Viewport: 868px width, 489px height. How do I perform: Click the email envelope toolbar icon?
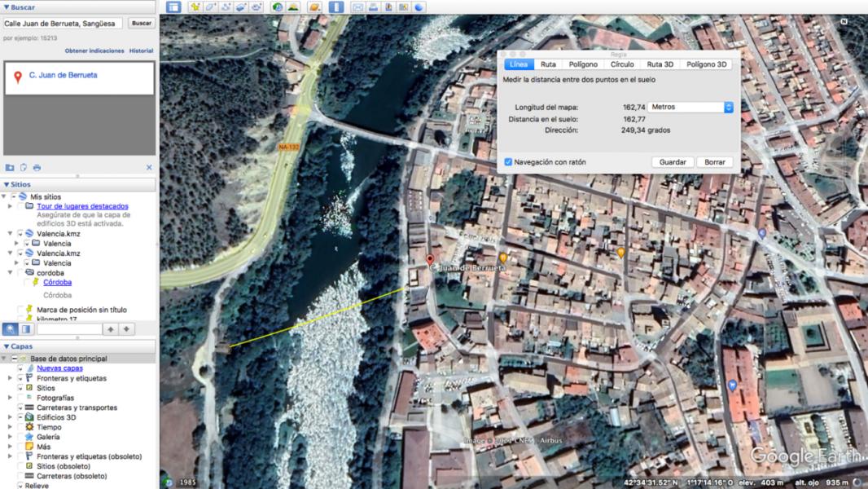[x=357, y=7]
